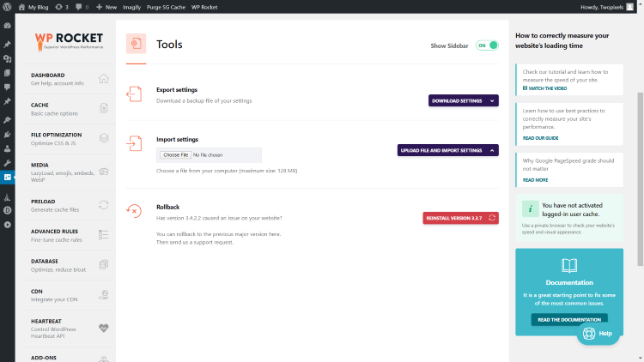Click the WP Rocket logo
The height and width of the screenshot is (362, 644).
tap(69, 42)
